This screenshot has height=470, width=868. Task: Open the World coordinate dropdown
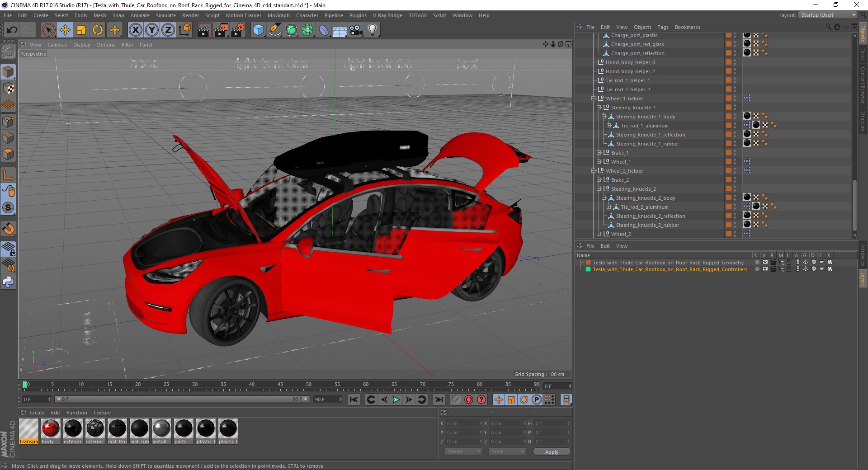[463, 451]
